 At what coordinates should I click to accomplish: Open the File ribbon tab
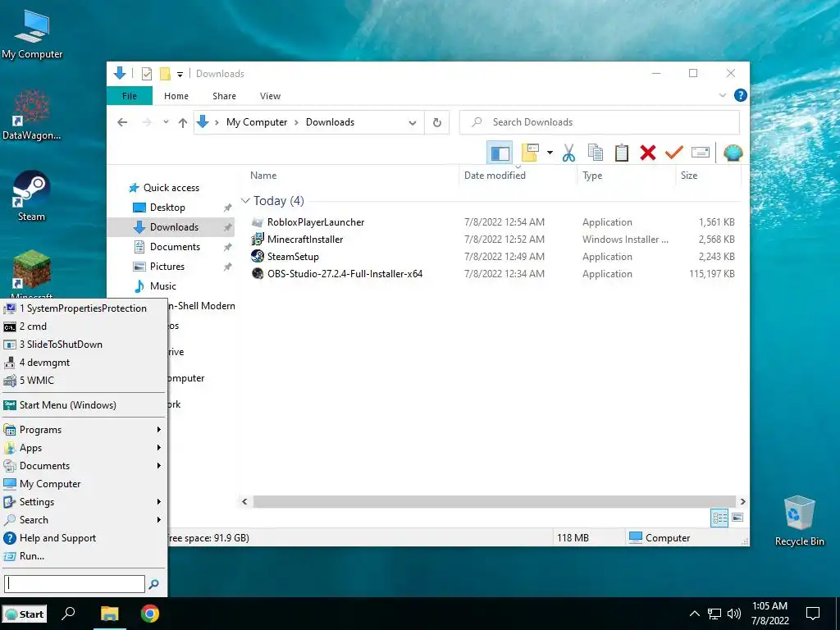tap(129, 96)
